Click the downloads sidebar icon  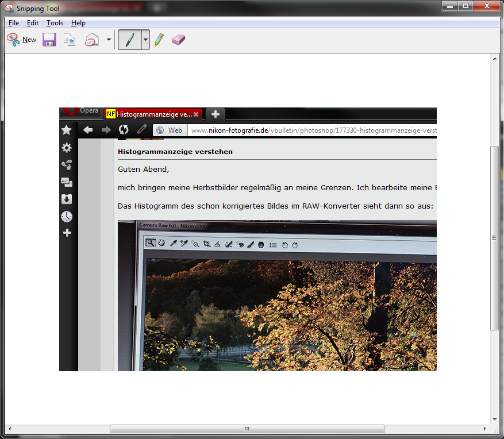pos(67,199)
